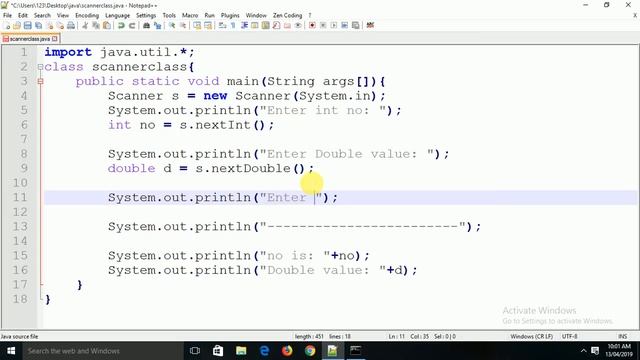Image resolution: width=640 pixels, height=360 pixels.
Task: Click the Paste toolbar icon
Action: (107, 25)
